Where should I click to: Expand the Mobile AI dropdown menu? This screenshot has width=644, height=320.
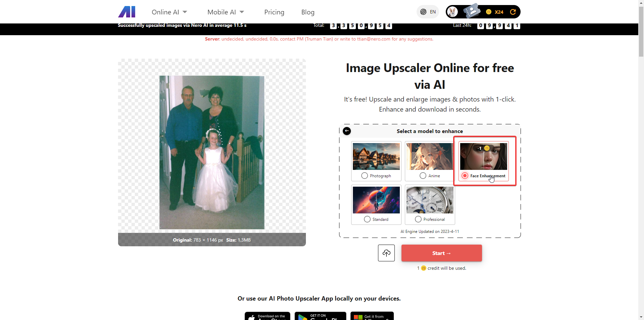[x=225, y=12]
